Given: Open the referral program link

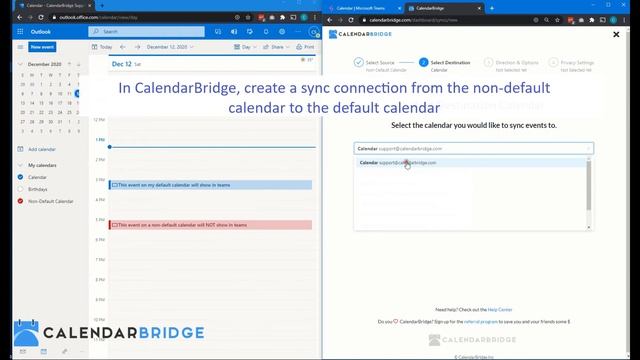Looking at the screenshot, I should click(481, 322).
